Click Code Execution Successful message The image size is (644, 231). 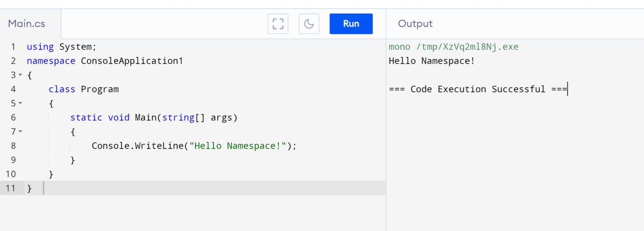[x=478, y=89]
